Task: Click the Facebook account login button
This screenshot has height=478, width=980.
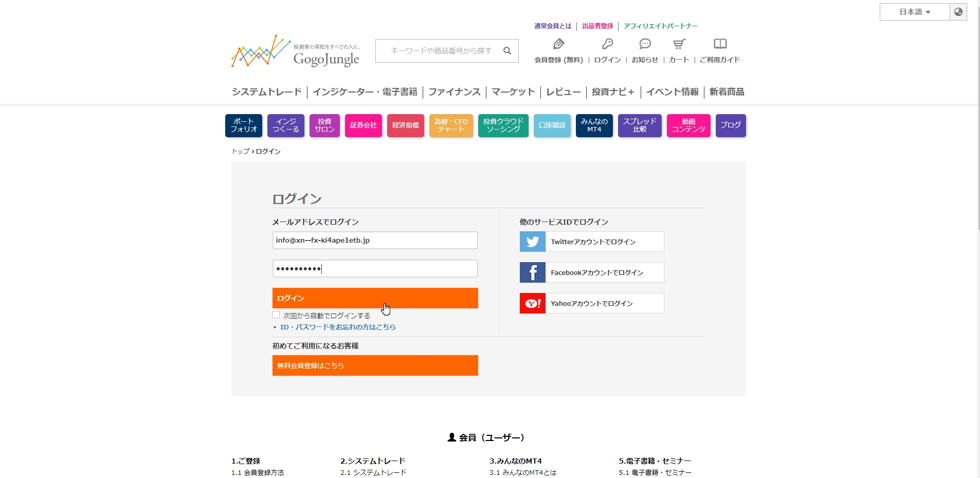Action: (592, 272)
